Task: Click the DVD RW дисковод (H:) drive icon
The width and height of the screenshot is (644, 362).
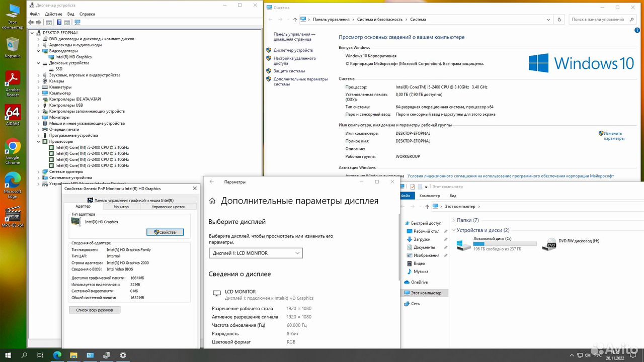Action: click(549, 244)
